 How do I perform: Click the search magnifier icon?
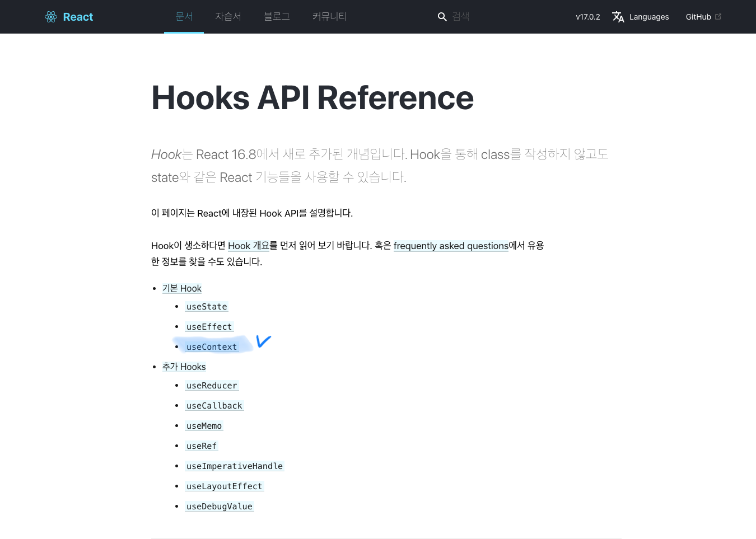(442, 17)
